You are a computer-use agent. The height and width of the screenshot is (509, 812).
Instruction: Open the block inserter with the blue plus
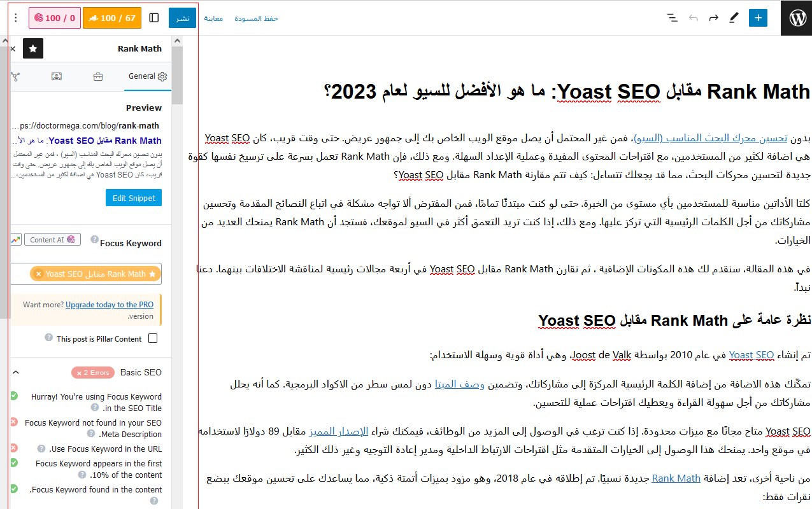point(757,17)
